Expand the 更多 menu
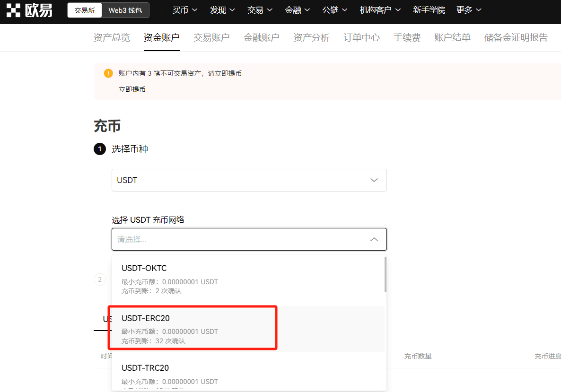This screenshot has height=392, width=561. click(x=469, y=10)
